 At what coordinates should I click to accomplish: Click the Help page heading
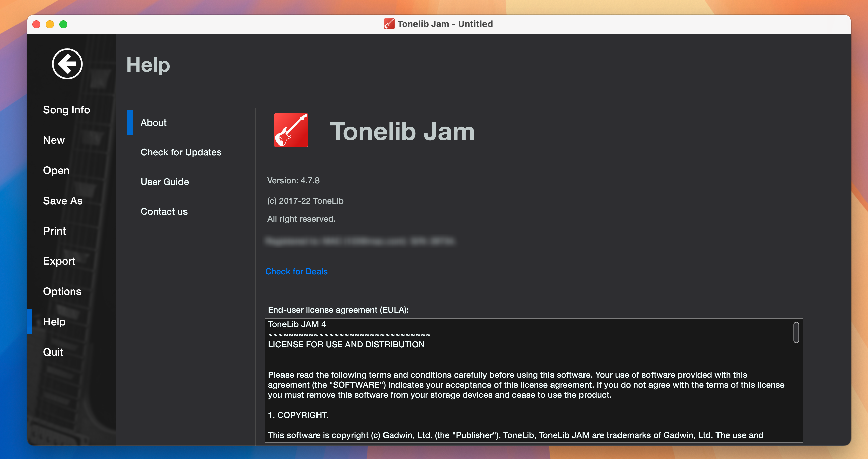tap(148, 65)
